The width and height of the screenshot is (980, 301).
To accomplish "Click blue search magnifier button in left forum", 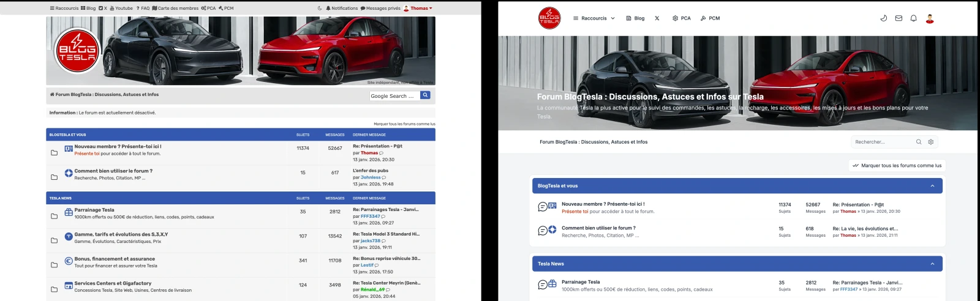I will point(425,95).
